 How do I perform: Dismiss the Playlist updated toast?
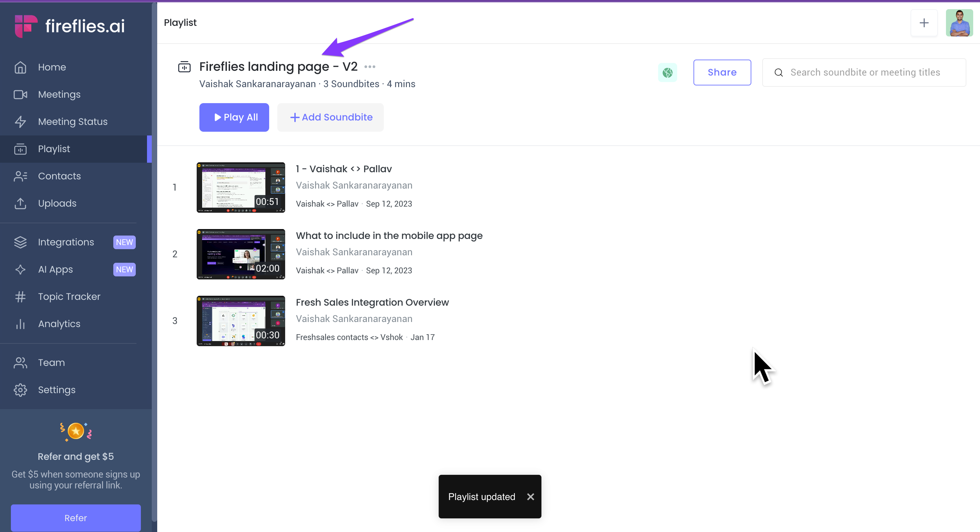(x=530, y=497)
